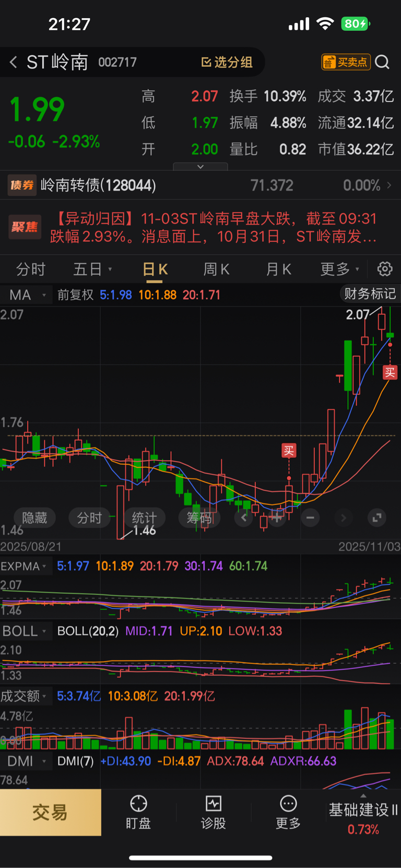Image resolution: width=401 pixels, height=868 pixels.
Task: Tap 隐藏 to hide chart tools
Action: 34,518
